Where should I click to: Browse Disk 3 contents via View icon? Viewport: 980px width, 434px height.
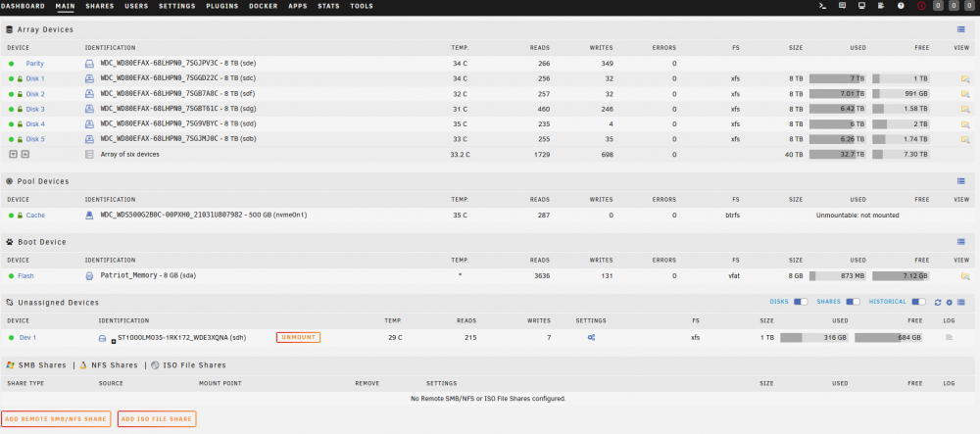tap(965, 110)
